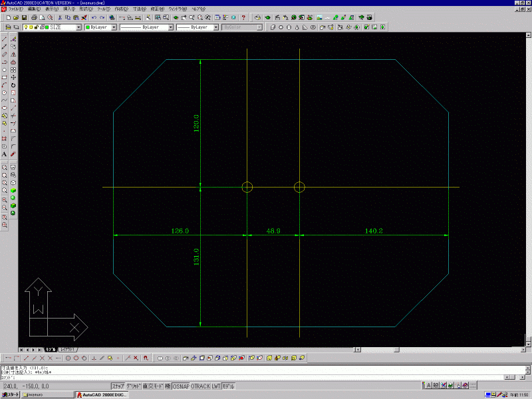The image size is (532, 399).
Task: Click the Save icon in the standard toolbar
Action: 24,17
